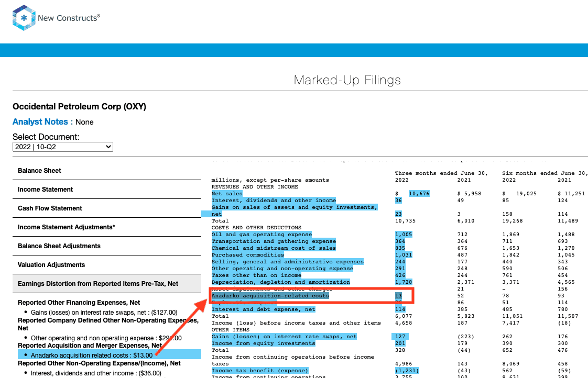Click Occidental Petroleum Corp (OXY) heading
This screenshot has width=588, height=378.
(x=79, y=106)
